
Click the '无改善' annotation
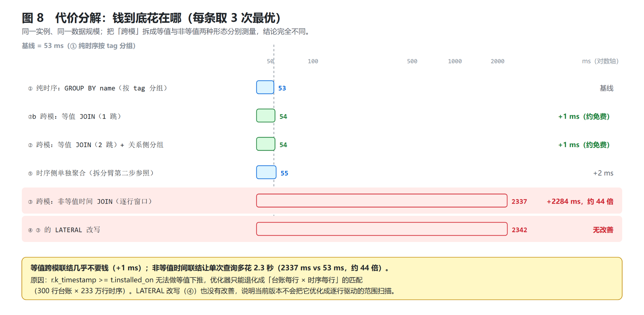(x=603, y=230)
